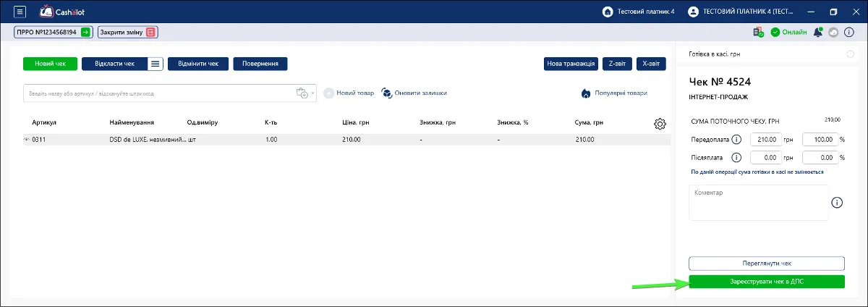This screenshot has width=868, height=307.
Task: Show info for the Коментар field
Action: [x=838, y=203]
